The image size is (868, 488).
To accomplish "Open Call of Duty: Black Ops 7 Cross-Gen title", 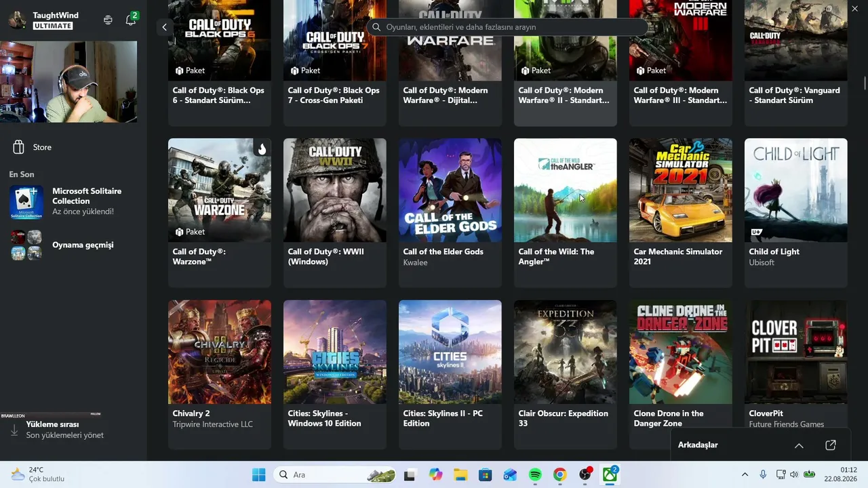I will (334, 96).
